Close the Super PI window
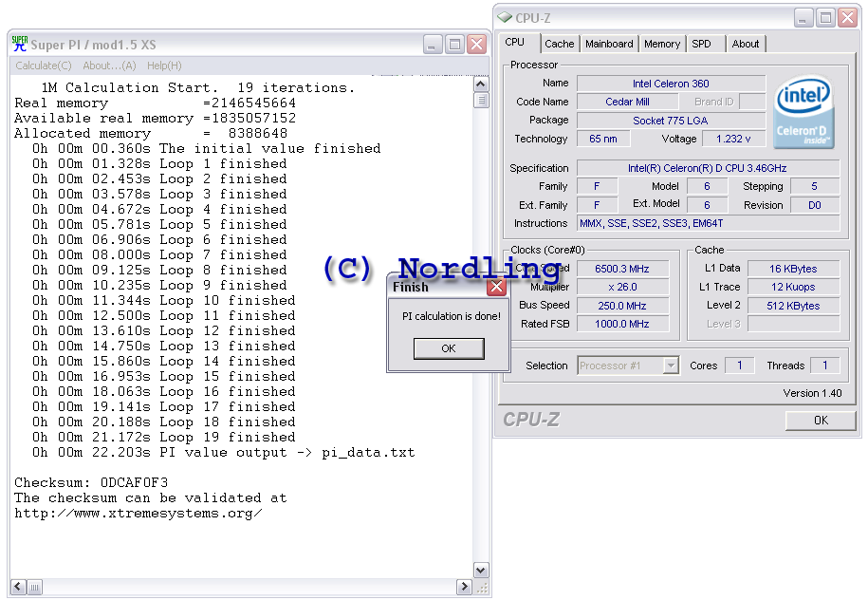The height and width of the screenshot is (600, 868). click(x=476, y=45)
